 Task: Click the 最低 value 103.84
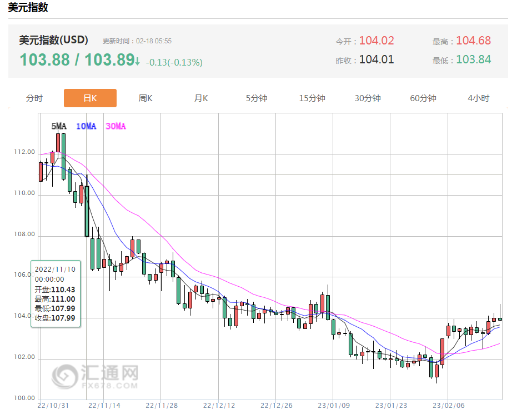pyautogui.click(x=473, y=59)
